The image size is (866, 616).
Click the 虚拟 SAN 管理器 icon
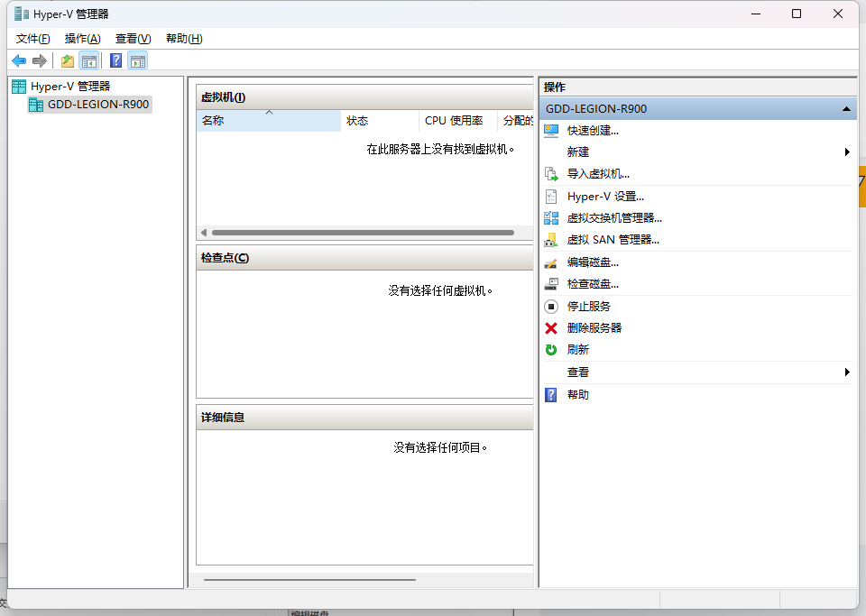pos(551,240)
